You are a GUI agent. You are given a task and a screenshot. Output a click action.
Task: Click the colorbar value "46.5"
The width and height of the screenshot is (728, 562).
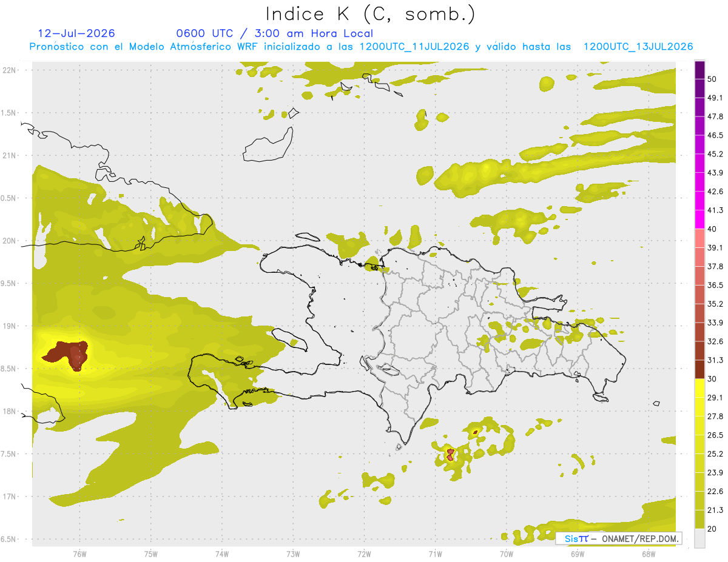coord(715,136)
